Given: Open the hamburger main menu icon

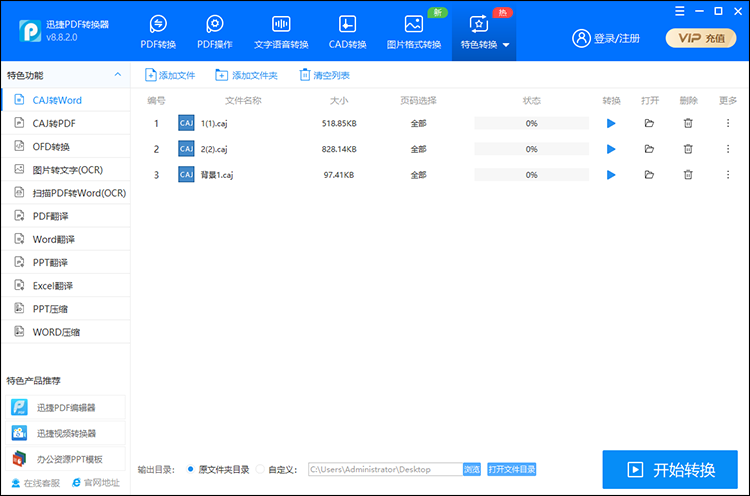Looking at the screenshot, I should pos(680,11).
